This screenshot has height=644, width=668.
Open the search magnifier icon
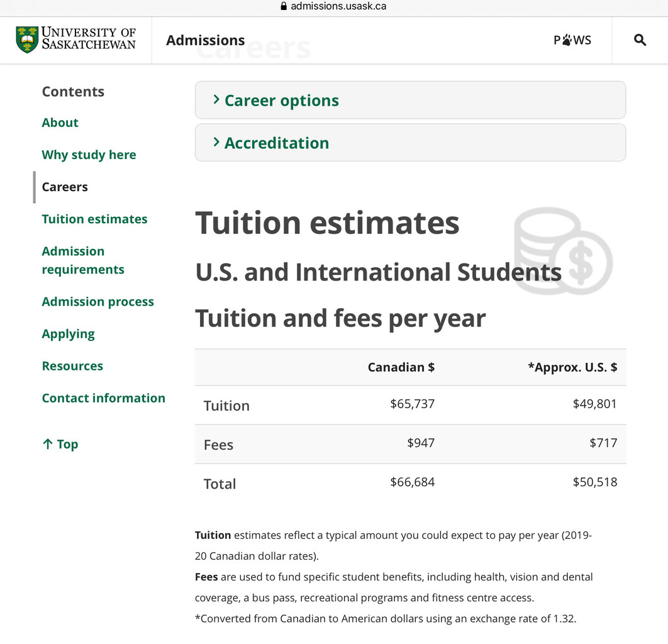pyautogui.click(x=640, y=40)
